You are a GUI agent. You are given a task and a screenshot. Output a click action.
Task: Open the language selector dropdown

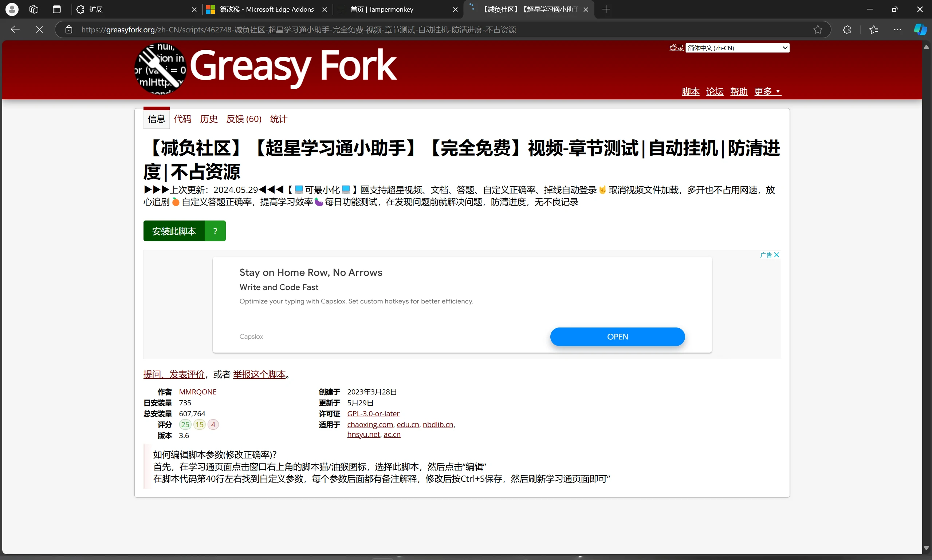tap(737, 48)
